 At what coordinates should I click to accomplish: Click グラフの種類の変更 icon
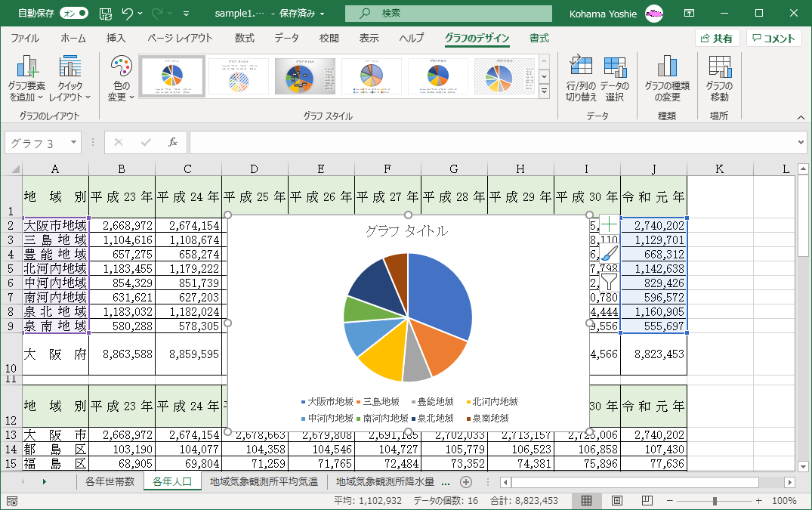tap(666, 79)
